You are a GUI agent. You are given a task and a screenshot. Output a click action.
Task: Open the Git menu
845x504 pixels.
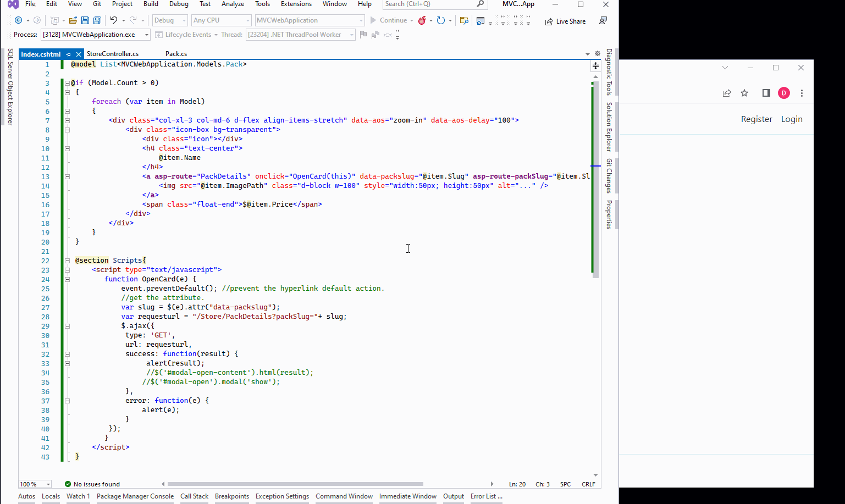(97, 4)
